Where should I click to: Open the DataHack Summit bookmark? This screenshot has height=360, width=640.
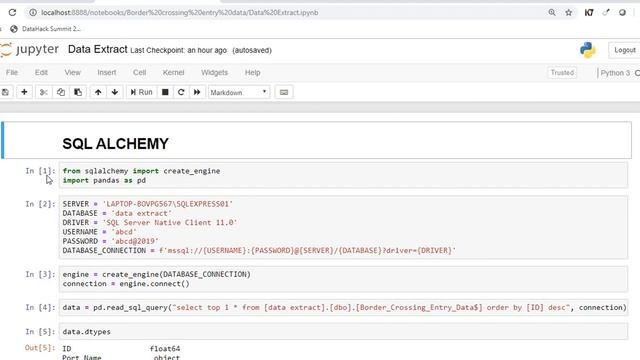(x=45, y=29)
